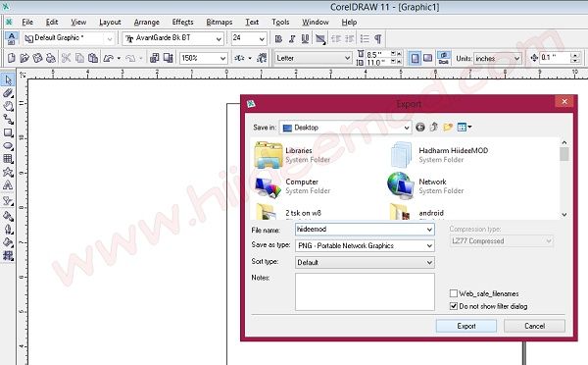Select the Shape tool in toolbox
This screenshot has width=588, height=365.
pyautogui.click(x=8, y=93)
